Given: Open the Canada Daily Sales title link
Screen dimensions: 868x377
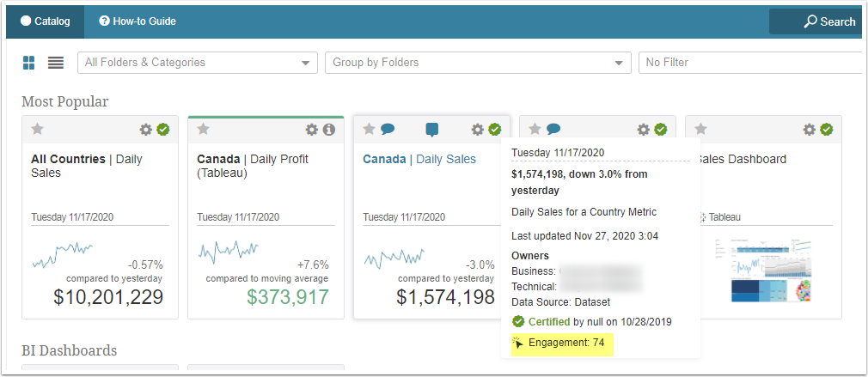Looking at the screenshot, I should [419, 159].
